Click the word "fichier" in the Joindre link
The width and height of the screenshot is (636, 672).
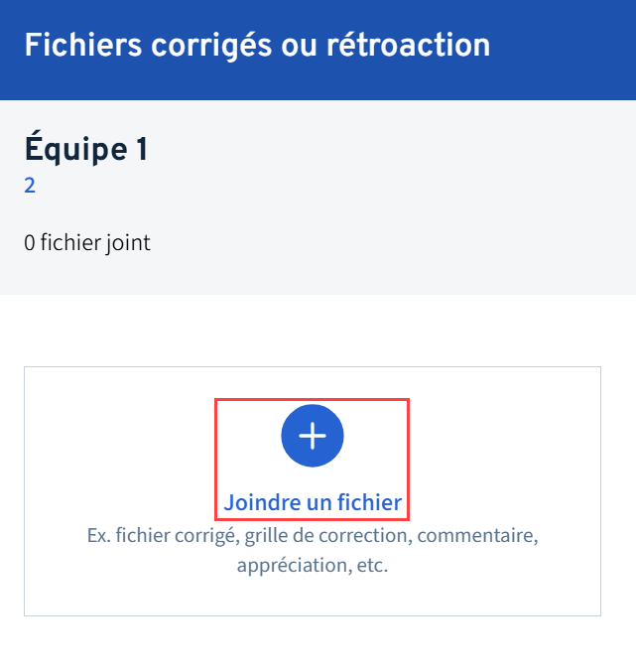pos(369,502)
